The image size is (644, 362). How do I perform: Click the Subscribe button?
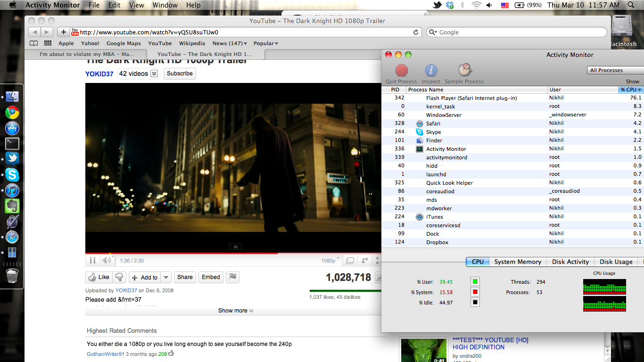180,74
